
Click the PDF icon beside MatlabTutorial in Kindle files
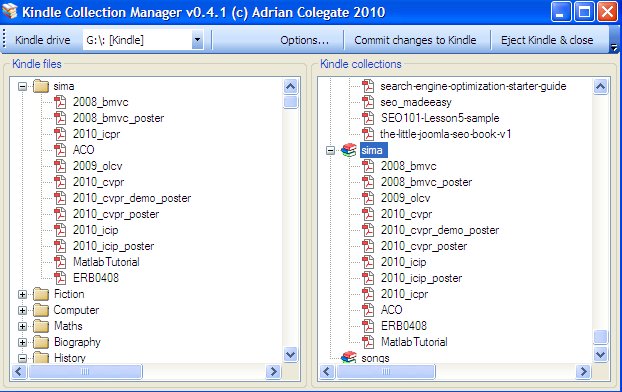pos(60,262)
